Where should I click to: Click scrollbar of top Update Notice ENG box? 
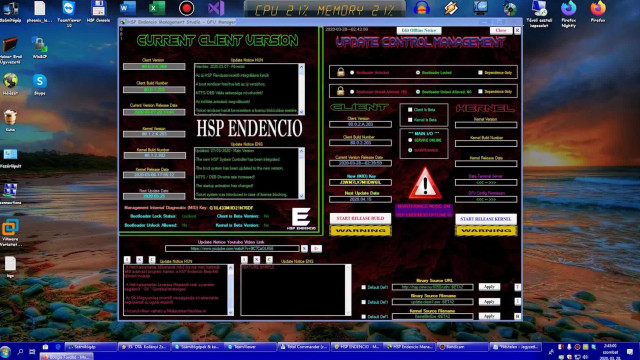(302, 173)
